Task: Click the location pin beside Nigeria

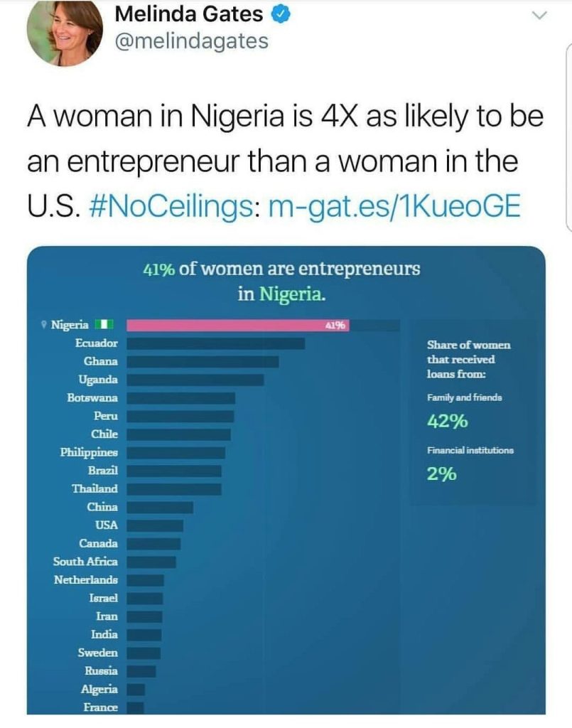Action: tap(44, 326)
